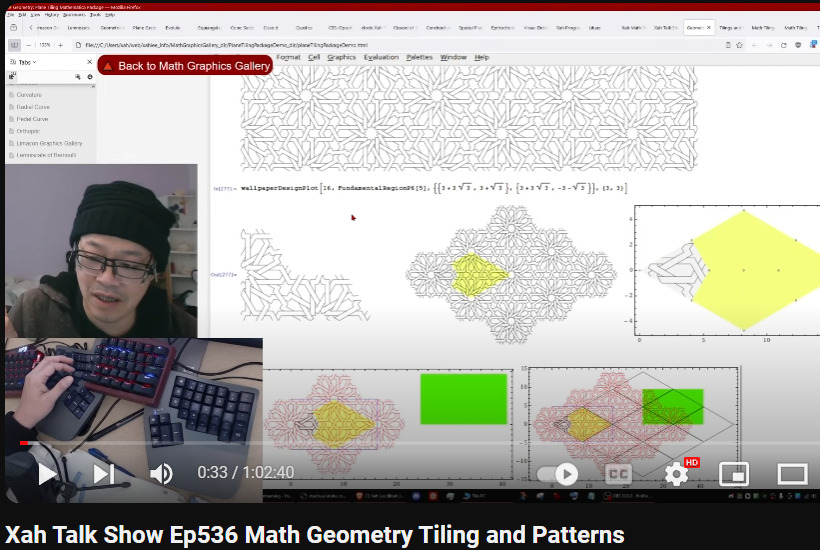Open the Graphics menu on the page
The height and width of the screenshot is (550, 820).
(x=341, y=58)
